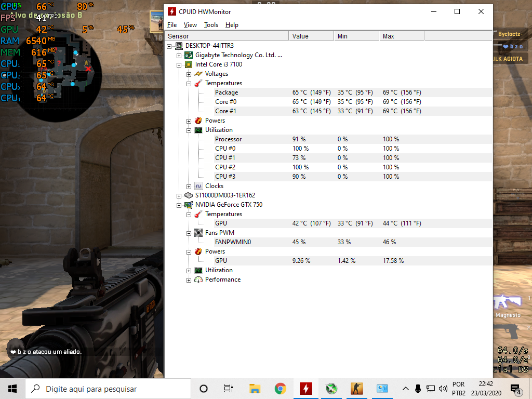Expand the Performance section
Image resolution: width=532 pixels, height=399 pixels.
point(189,280)
